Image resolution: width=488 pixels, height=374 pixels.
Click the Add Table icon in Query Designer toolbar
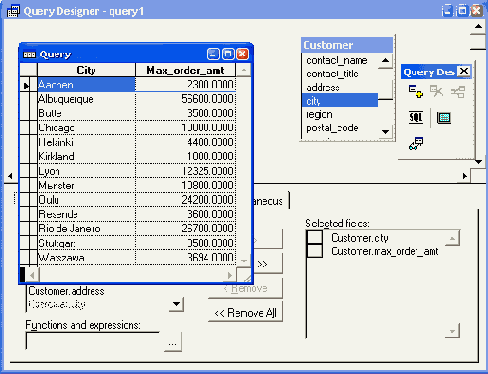416,91
